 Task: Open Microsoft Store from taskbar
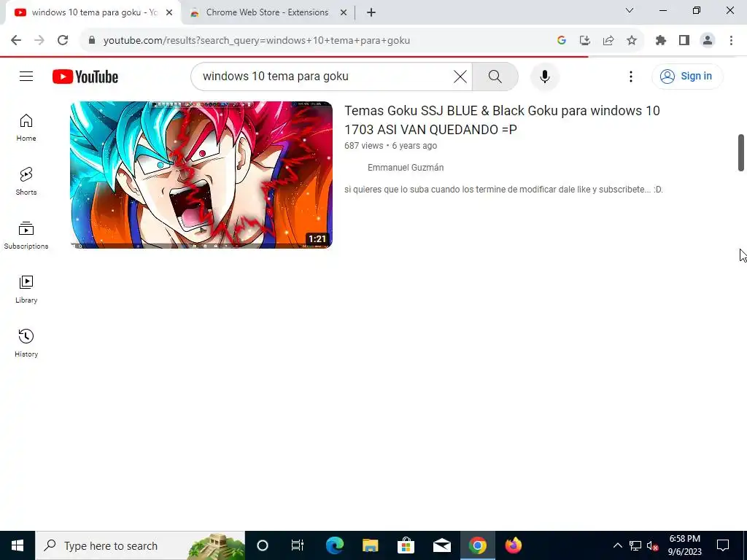(x=406, y=545)
